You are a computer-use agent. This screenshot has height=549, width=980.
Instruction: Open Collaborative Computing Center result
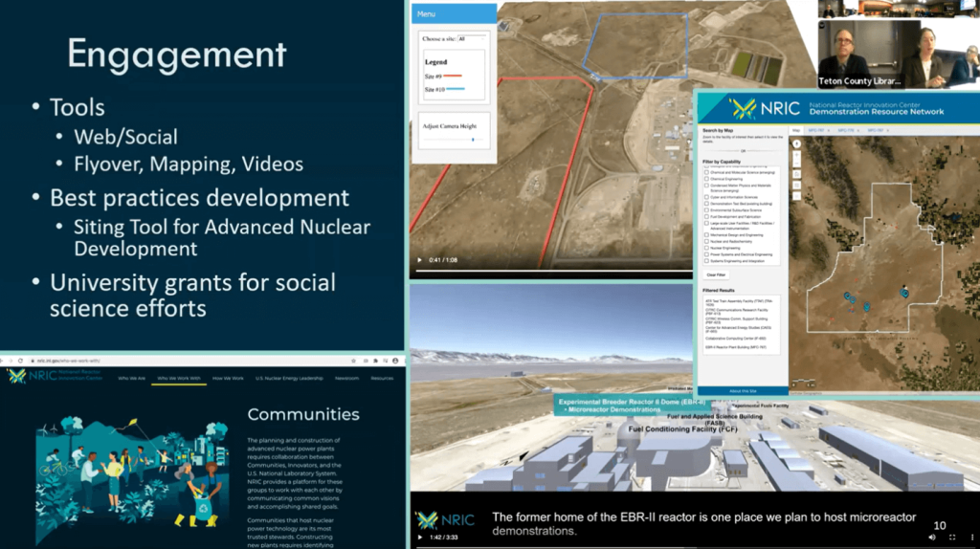coord(736,339)
